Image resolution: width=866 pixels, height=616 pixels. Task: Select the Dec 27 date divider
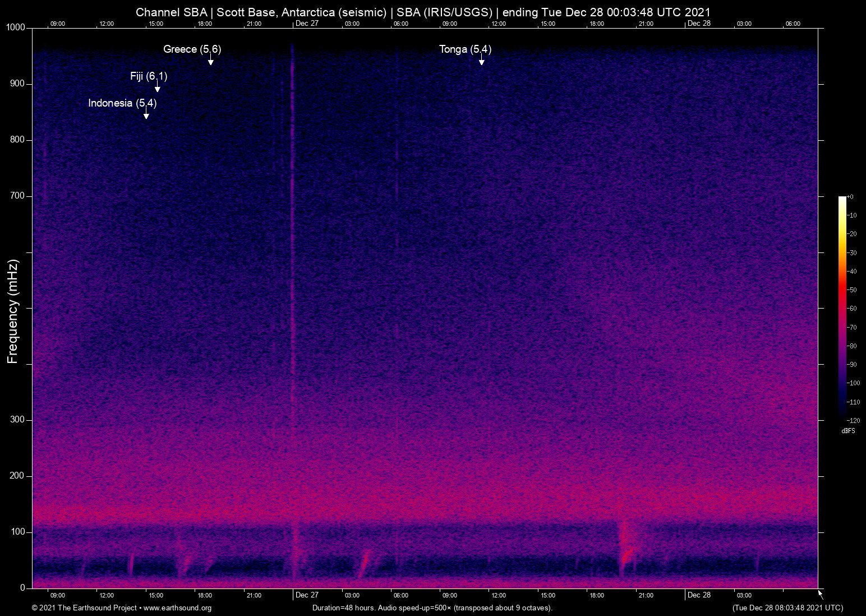point(306,595)
